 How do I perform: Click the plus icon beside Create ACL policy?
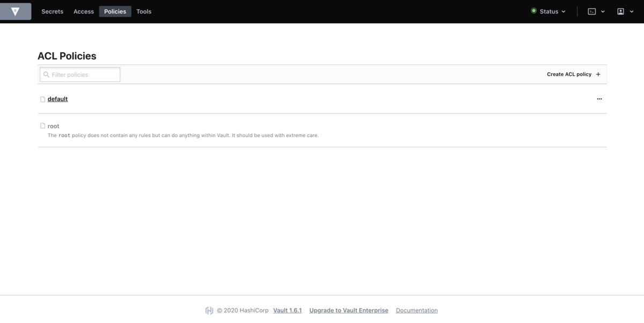pos(598,74)
